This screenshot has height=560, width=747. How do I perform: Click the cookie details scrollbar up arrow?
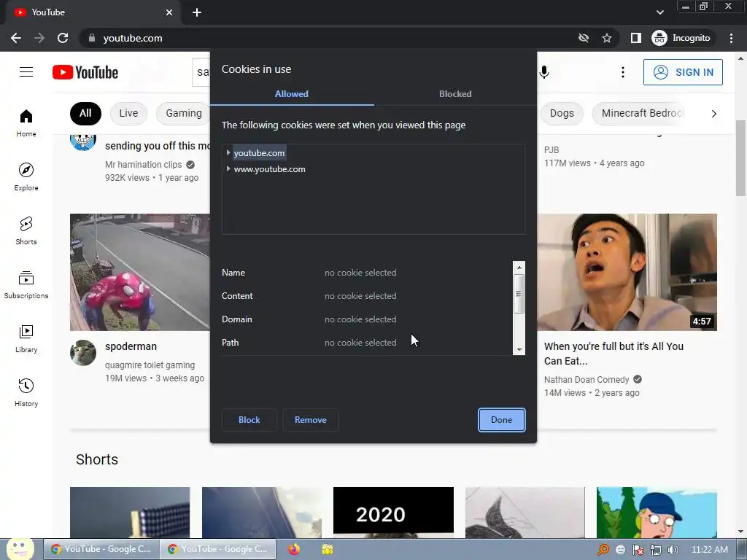point(519,267)
